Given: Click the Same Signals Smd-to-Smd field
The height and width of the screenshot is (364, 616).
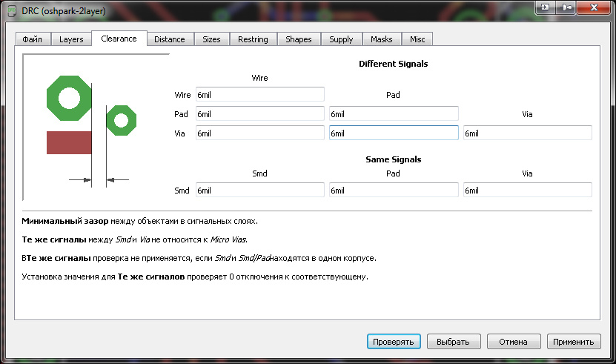Looking at the screenshot, I should (260, 191).
